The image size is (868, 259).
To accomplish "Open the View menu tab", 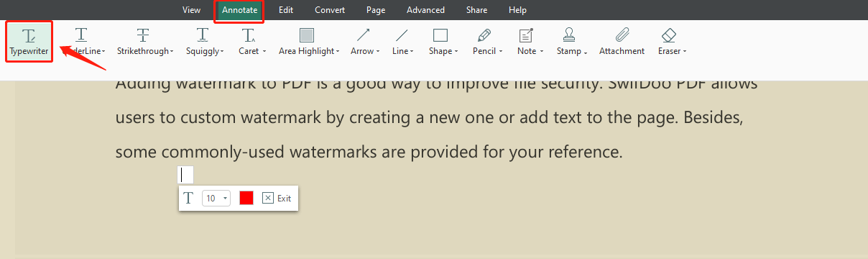I will [x=191, y=10].
